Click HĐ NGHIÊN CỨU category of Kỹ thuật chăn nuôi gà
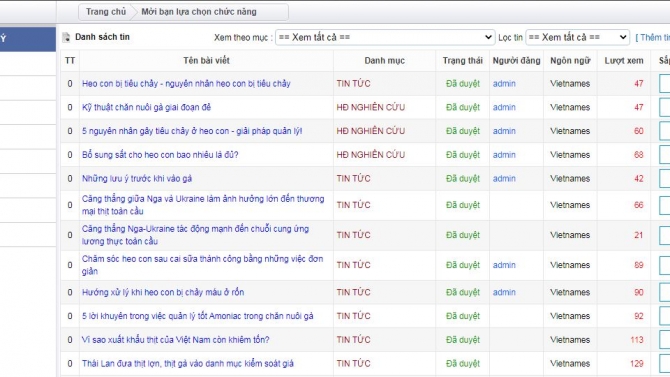The image size is (670, 377). [x=370, y=107]
